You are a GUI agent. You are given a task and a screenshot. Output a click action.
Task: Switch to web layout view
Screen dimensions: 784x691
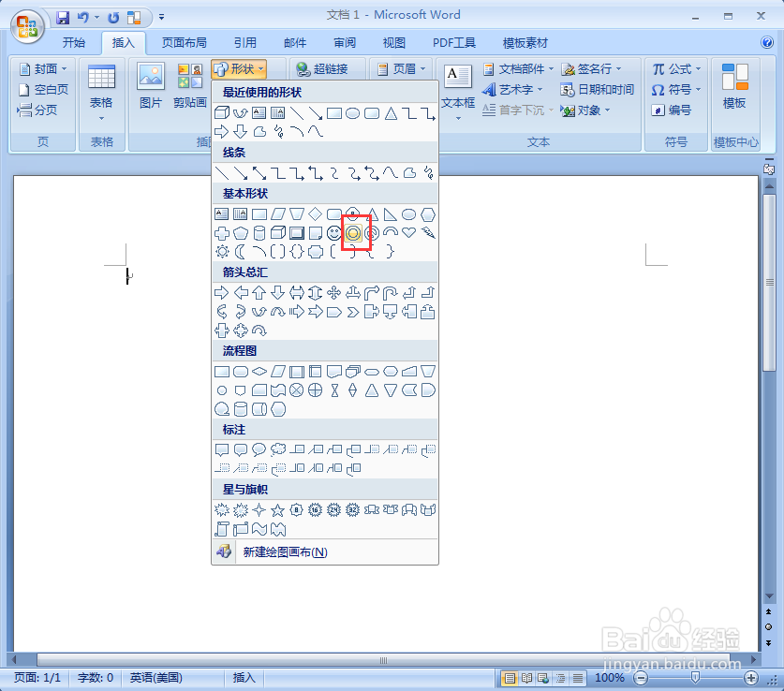click(543, 678)
